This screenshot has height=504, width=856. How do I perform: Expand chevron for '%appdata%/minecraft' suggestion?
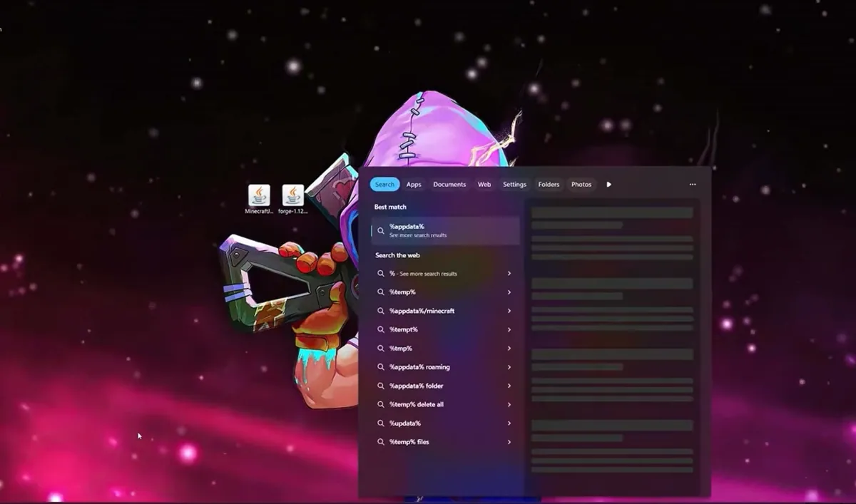(509, 311)
